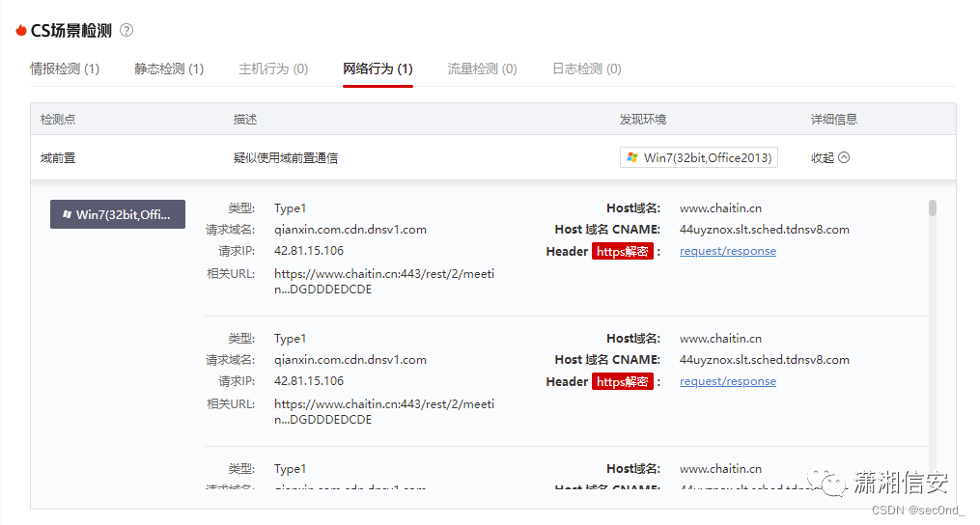Image resolution: width=980 pixels, height=525 pixels.
Task: Open the second request/response link
Action: pyautogui.click(x=728, y=381)
